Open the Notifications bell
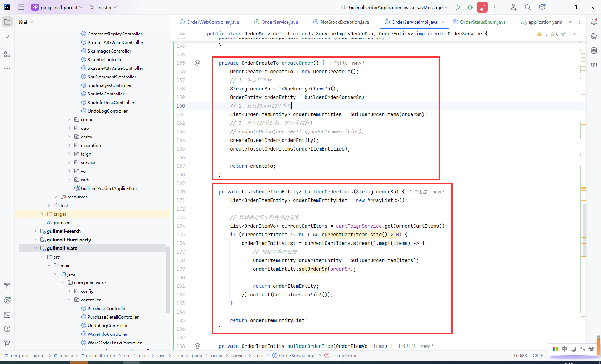The height and width of the screenshot is (364, 601). click(x=594, y=22)
